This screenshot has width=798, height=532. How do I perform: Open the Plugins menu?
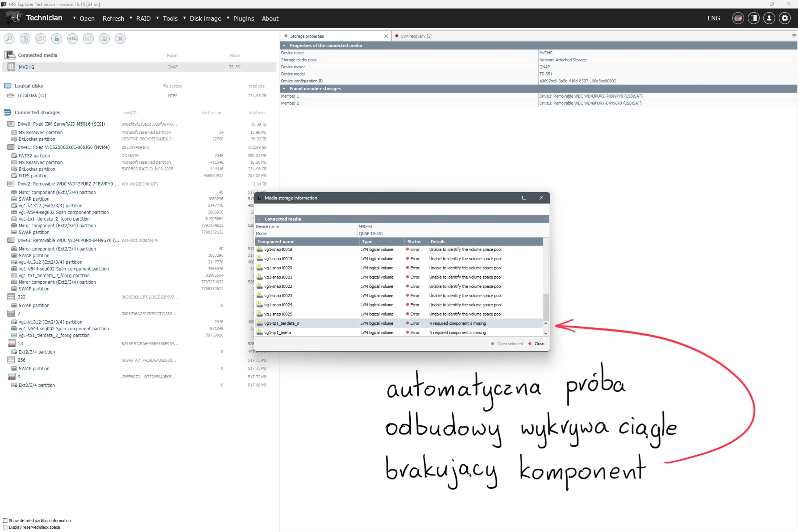click(x=244, y=18)
